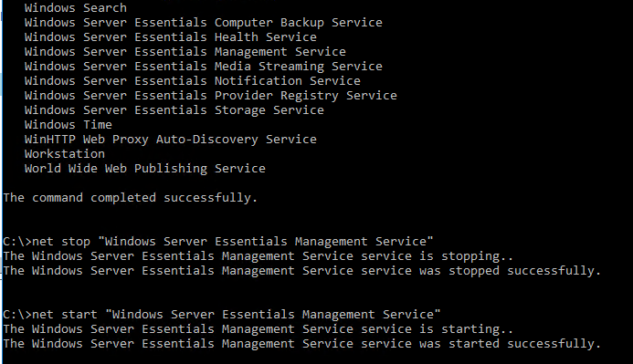Click the 'service is stopping' output line
Image resolution: width=633 pixels, height=364 pixels.
[x=258, y=256]
